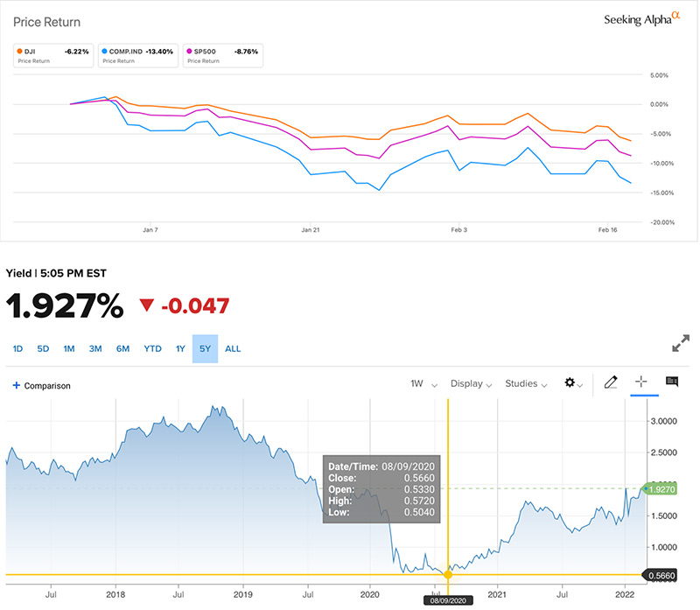Select the 1Y time range
This screenshot has width=700, height=610.
(180, 348)
